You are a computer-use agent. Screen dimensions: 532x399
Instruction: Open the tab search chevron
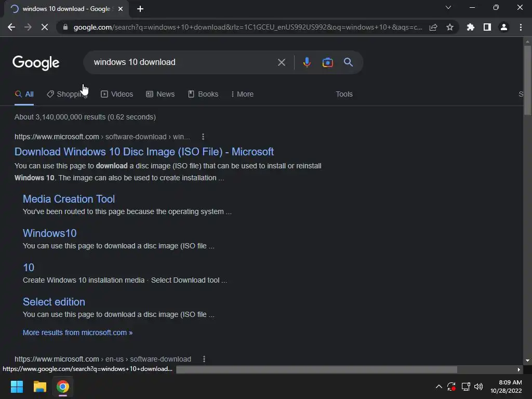(448, 7)
